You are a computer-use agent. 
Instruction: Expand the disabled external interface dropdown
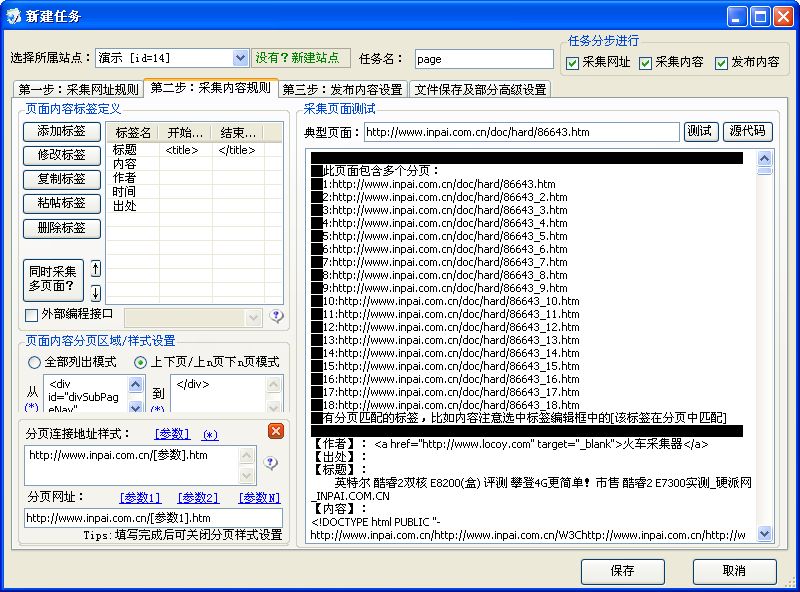tap(251, 316)
